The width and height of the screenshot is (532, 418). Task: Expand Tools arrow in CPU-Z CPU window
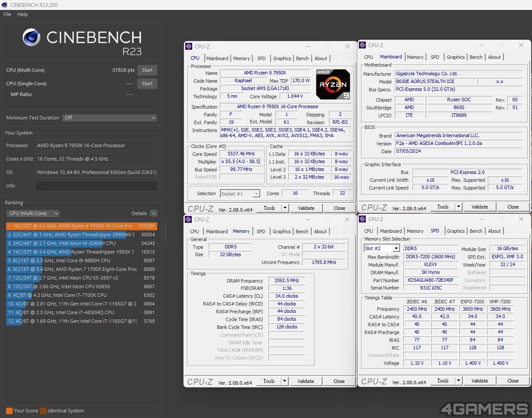(285, 208)
